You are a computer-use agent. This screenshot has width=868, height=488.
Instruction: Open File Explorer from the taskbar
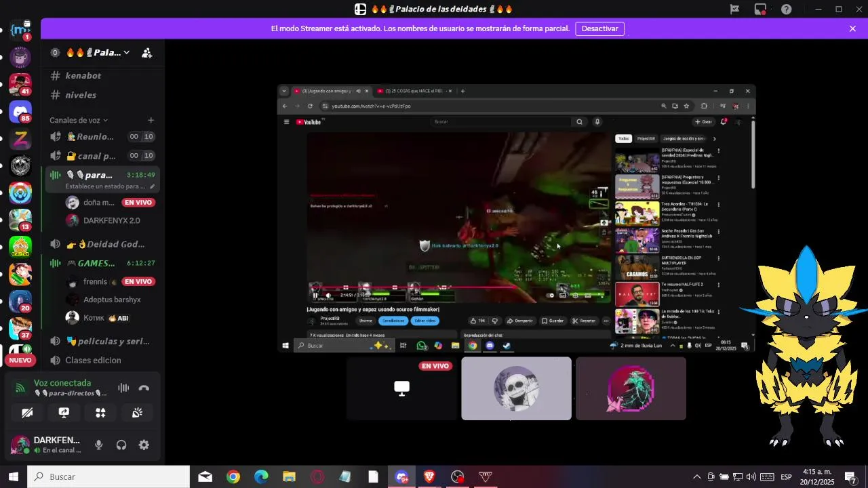point(290,476)
